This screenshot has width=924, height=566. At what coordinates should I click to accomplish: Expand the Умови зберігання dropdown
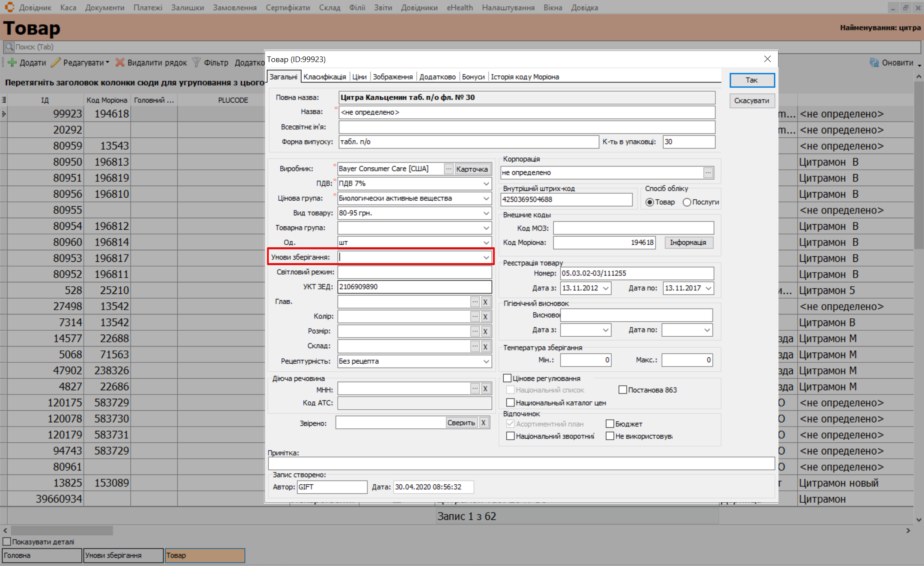pyautogui.click(x=486, y=257)
